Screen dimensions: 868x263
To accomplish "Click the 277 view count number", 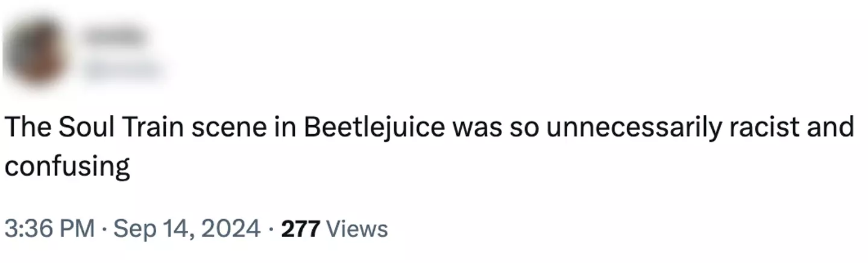I will (x=300, y=229).
